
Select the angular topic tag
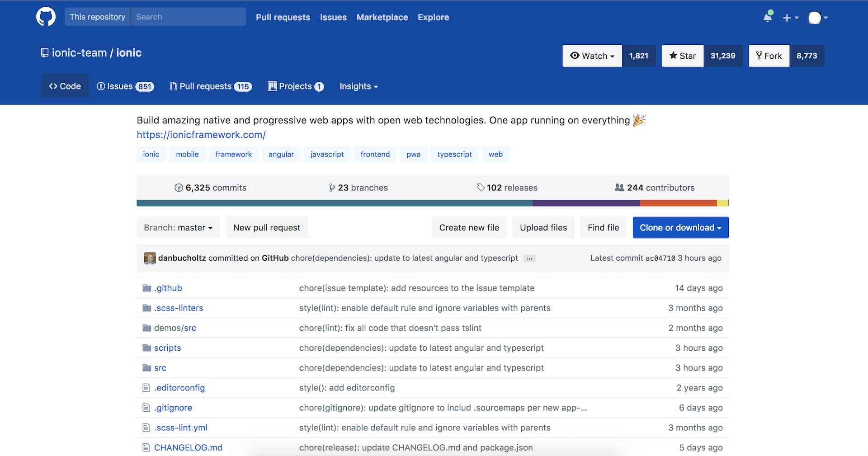tap(281, 154)
